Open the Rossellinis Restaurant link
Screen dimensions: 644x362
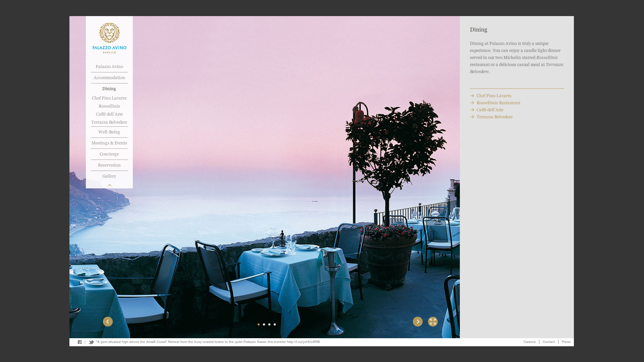[498, 103]
